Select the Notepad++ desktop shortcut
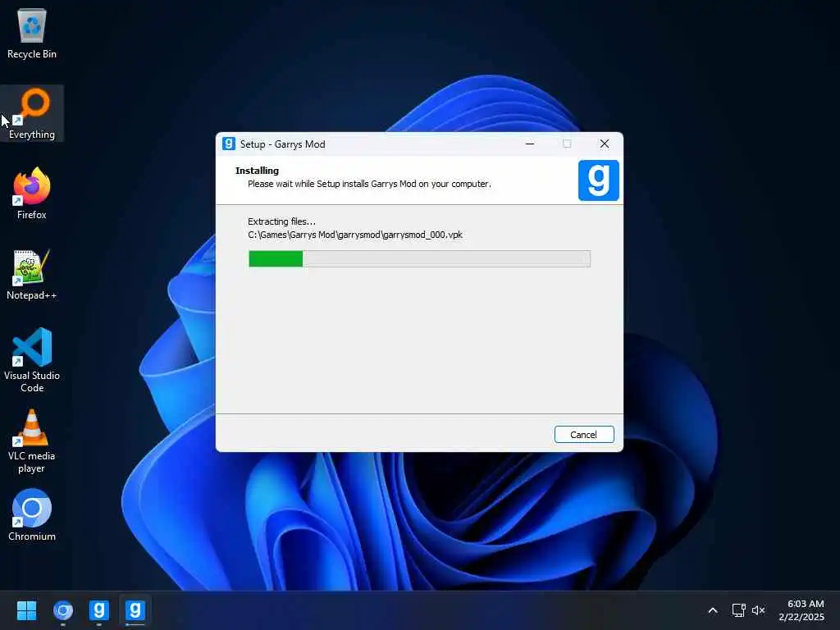This screenshot has height=630, width=840. pyautogui.click(x=32, y=274)
